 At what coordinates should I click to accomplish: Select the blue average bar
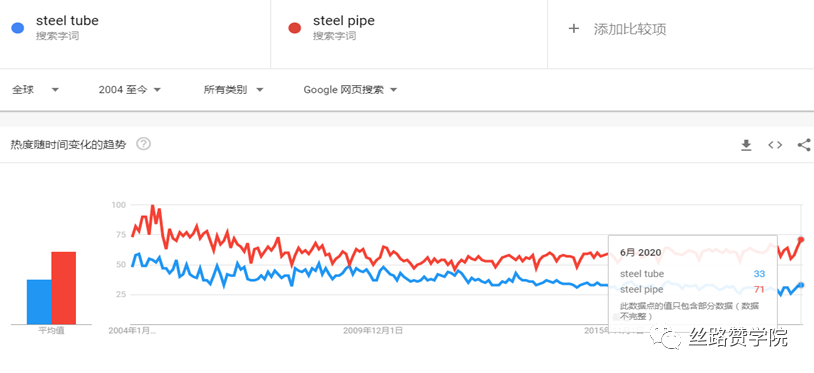click(x=39, y=302)
